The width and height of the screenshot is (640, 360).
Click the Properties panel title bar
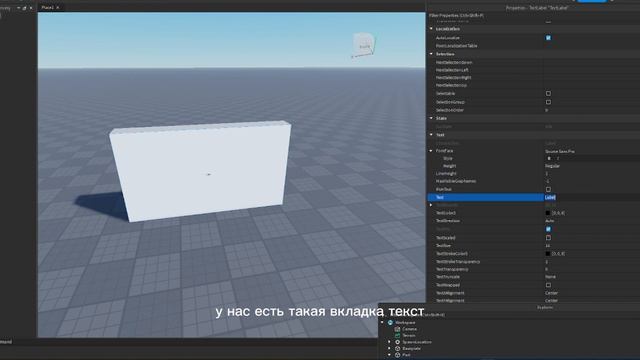click(533, 8)
